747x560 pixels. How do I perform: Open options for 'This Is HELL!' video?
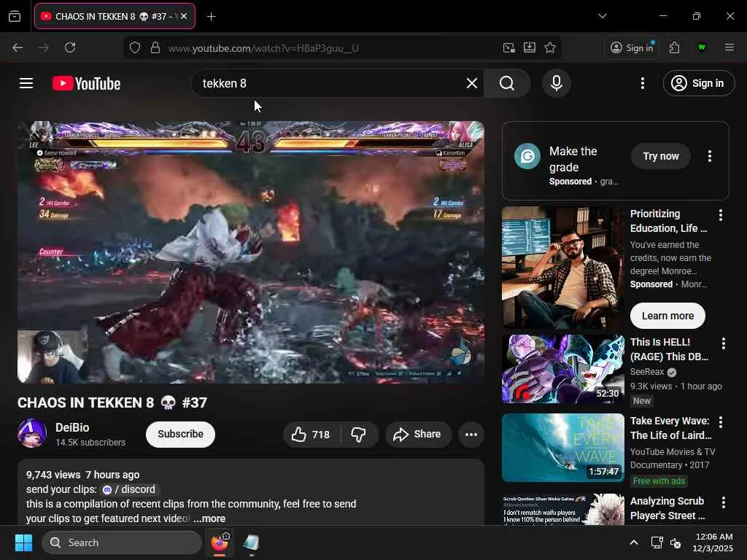[x=723, y=343]
